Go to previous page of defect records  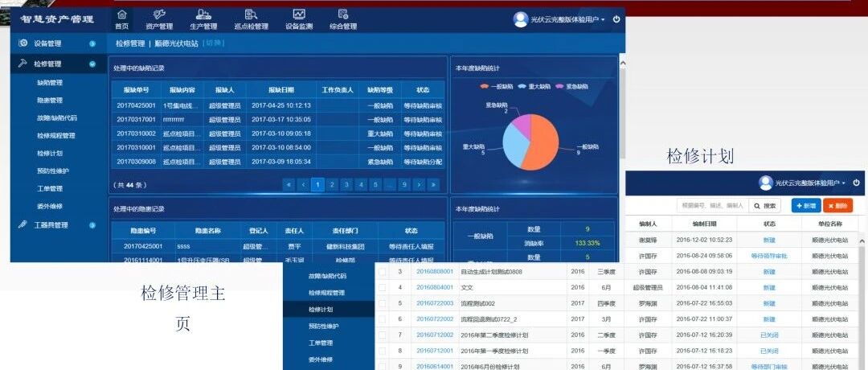tap(303, 185)
